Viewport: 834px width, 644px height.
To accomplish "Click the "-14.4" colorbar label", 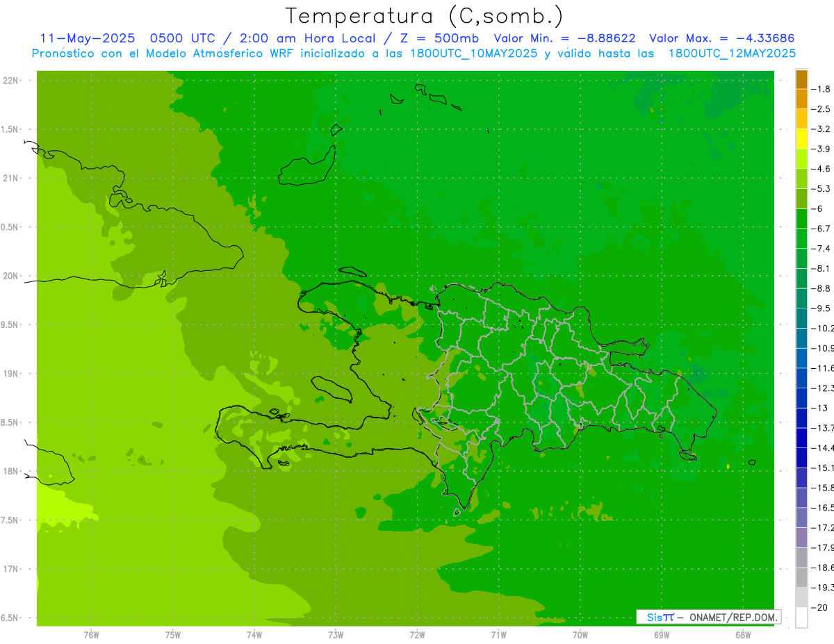I will (x=824, y=447).
